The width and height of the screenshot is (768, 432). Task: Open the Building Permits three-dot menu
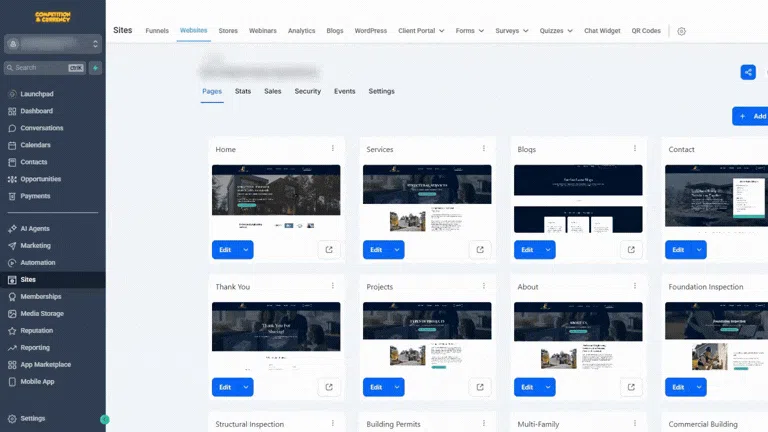pos(483,423)
